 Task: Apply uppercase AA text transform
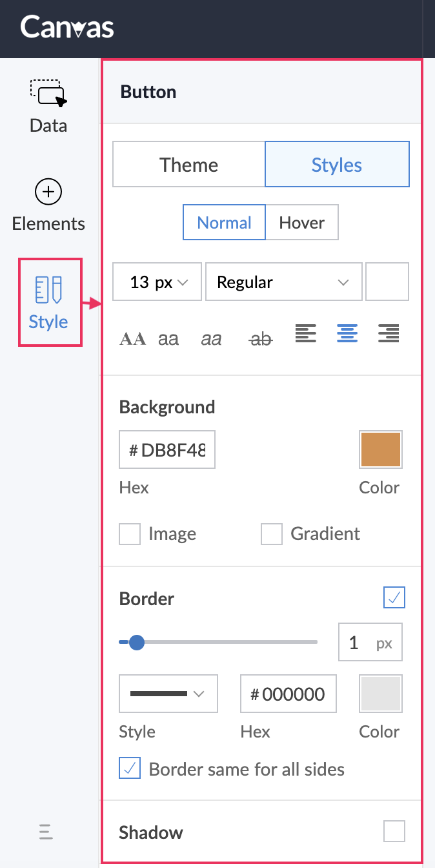coord(133,338)
